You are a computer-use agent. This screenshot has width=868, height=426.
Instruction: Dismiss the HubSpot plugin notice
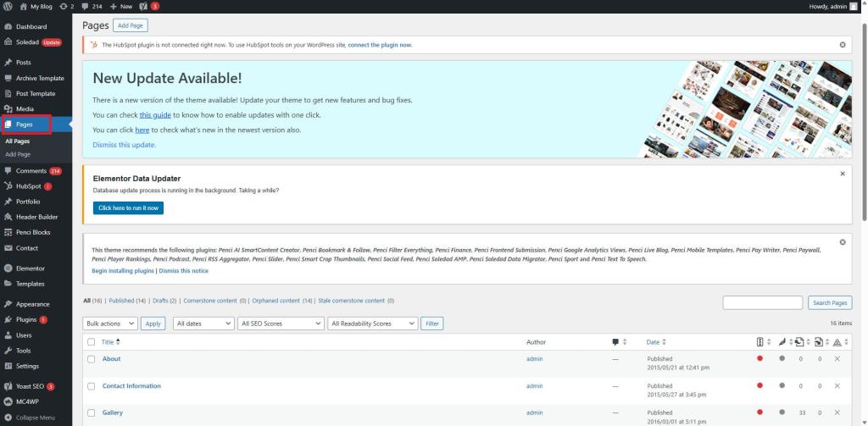[x=843, y=45]
